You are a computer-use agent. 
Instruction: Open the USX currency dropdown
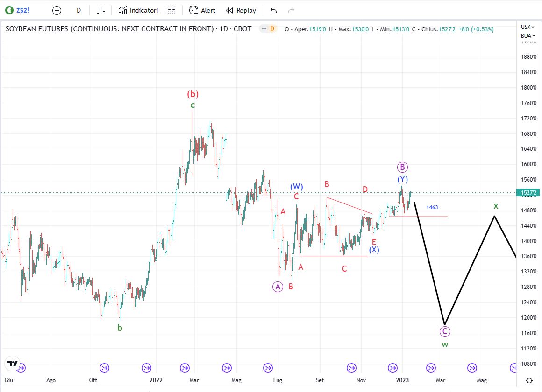coord(528,27)
